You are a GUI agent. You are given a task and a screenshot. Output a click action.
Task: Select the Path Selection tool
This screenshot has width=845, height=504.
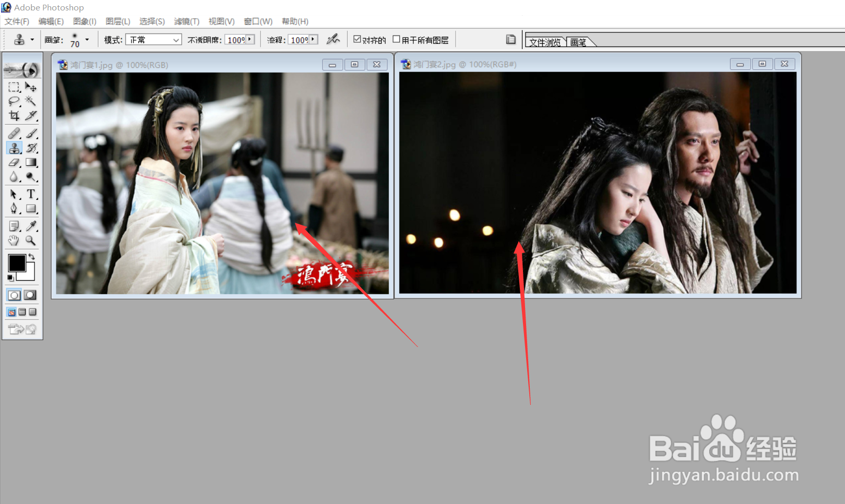tap(14, 194)
